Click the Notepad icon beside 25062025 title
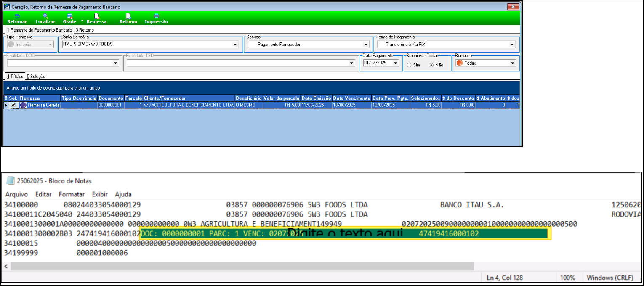The width and height of the screenshot is (644, 286). (x=10, y=181)
